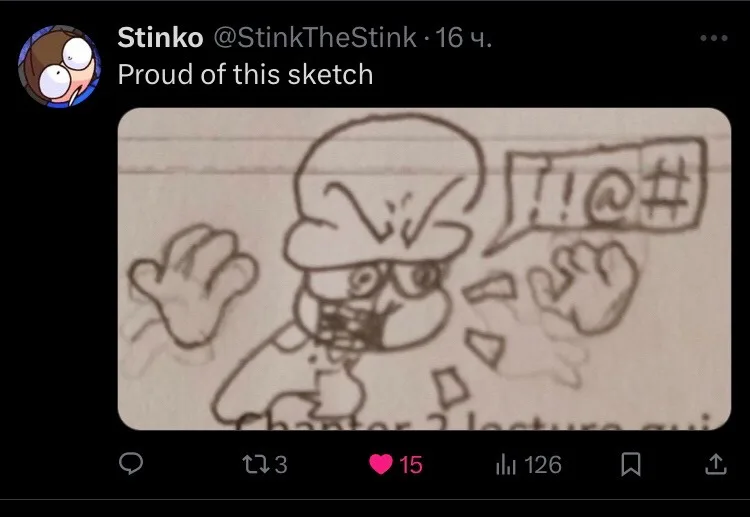Screen dimensions: 750x517
Task: Open Stinko's round profile avatar
Action: click(x=59, y=66)
